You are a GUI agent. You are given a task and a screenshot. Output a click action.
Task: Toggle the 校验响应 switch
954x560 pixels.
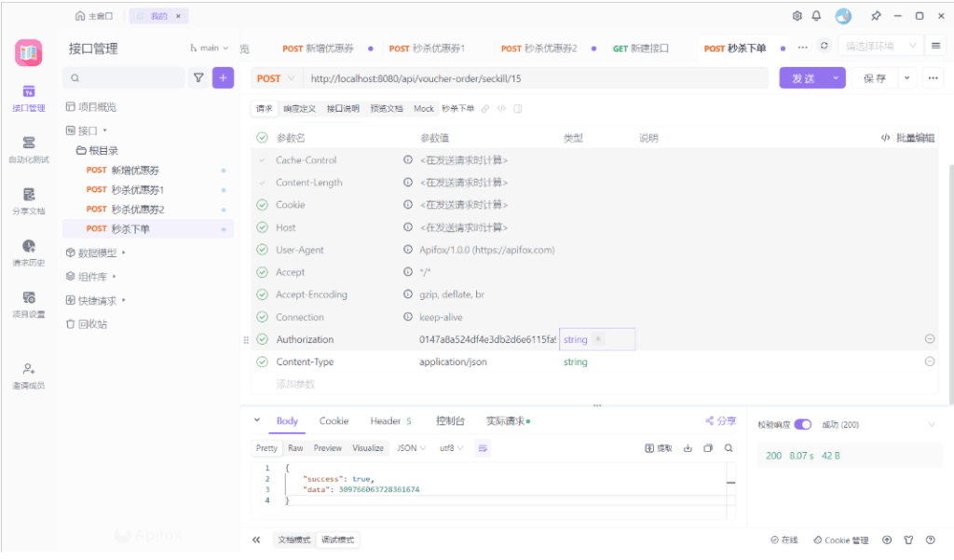coord(802,425)
